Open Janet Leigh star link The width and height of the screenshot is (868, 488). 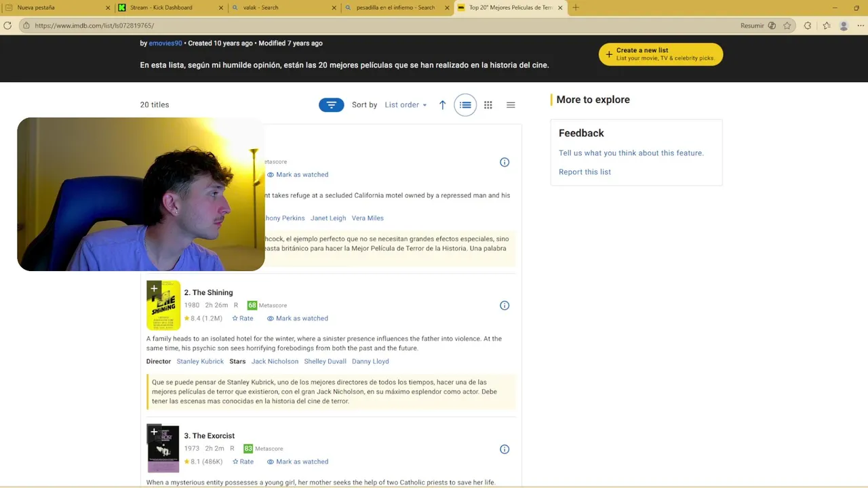click(x=328, y=218)
